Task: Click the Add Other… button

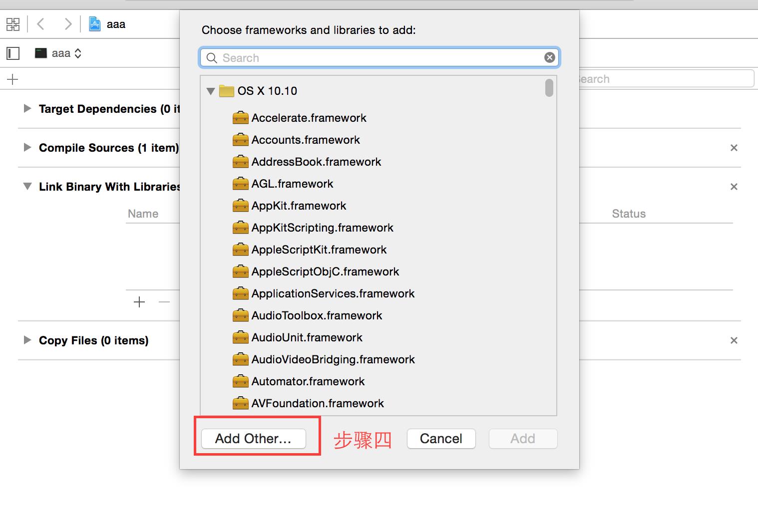Action: pos(253,439)
